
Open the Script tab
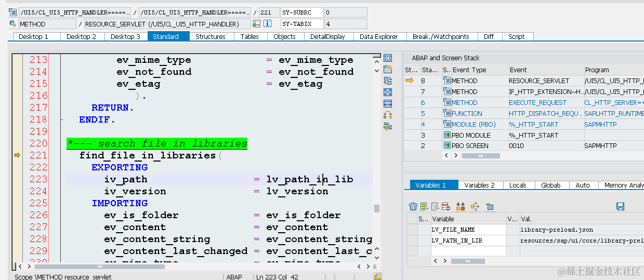[517, 36]
